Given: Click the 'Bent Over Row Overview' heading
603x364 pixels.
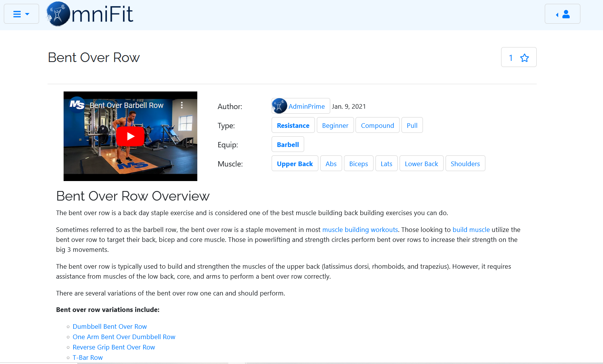Looking at the screenshot, I should [x=133, y=196].
